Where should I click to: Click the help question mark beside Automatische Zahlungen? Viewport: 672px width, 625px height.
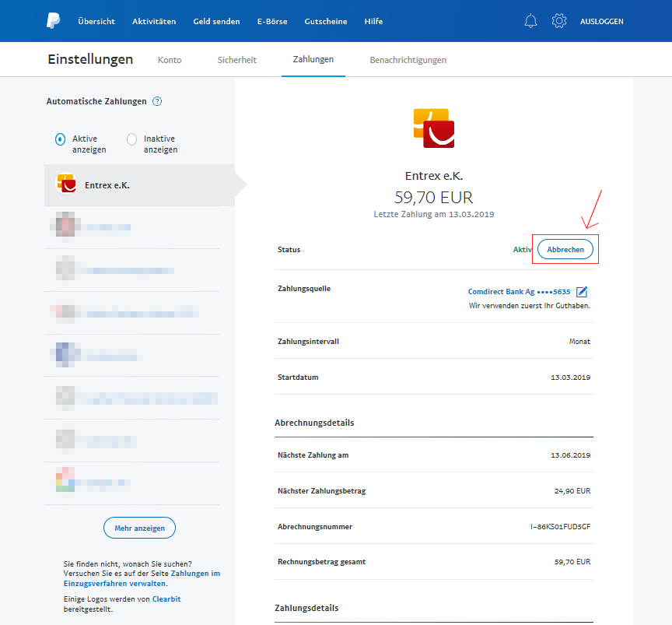coord(157,101)
